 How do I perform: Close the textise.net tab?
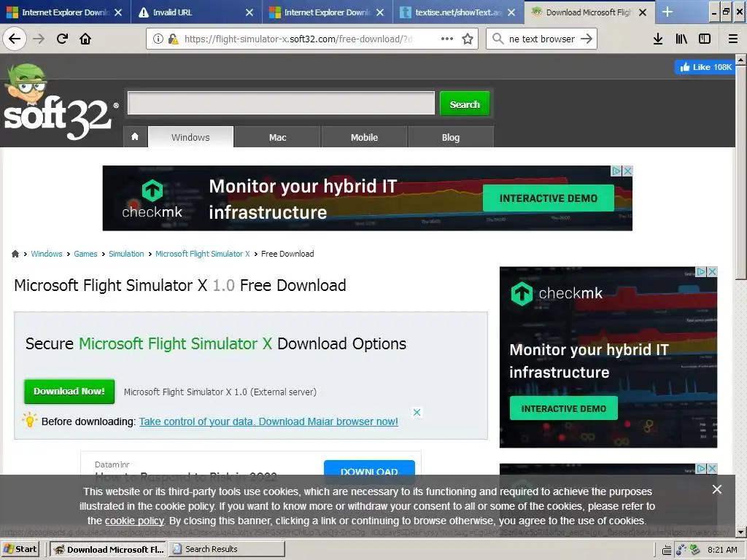point(511,13)
